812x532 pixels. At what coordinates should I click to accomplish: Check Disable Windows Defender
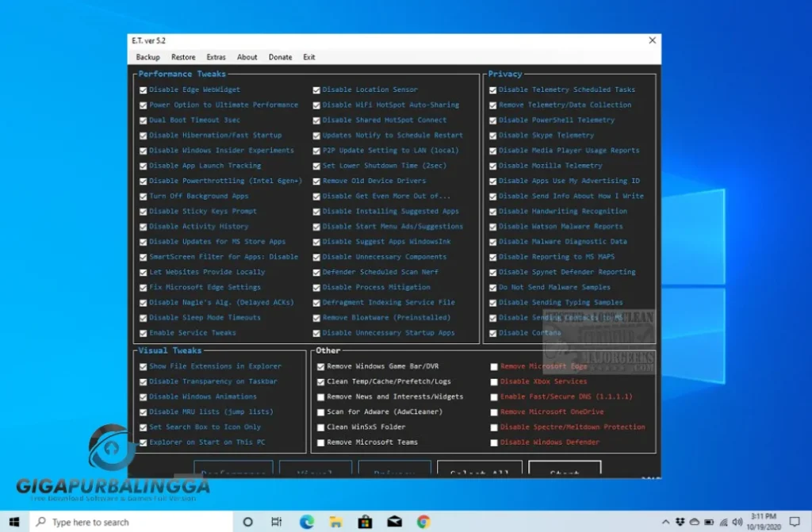click(493, 442)
